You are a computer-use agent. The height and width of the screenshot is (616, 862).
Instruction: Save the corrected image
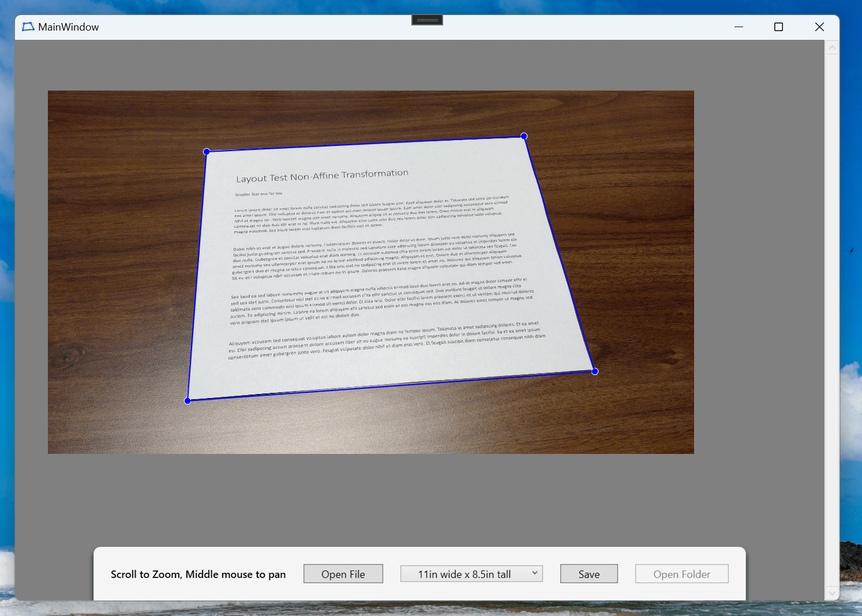(x=589, y=574)
